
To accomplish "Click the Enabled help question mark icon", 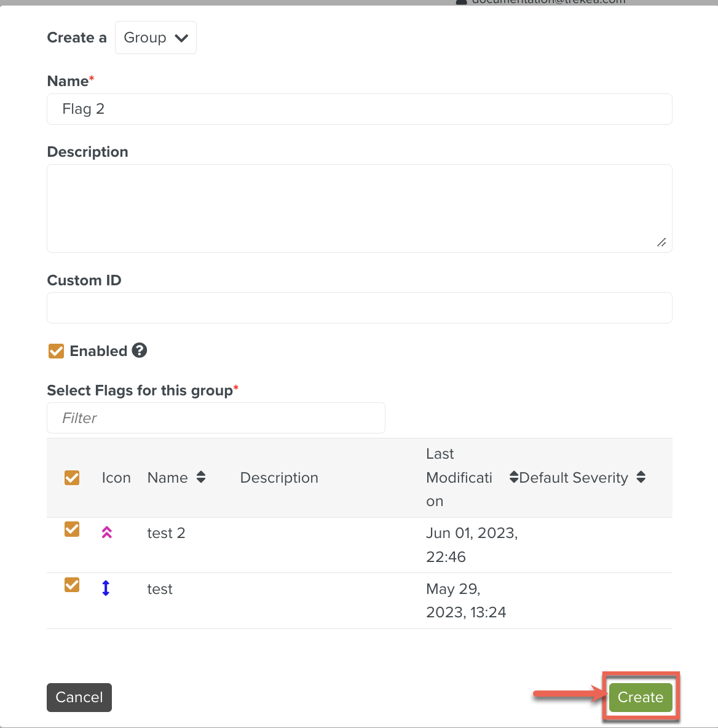I will coord(140,350).
